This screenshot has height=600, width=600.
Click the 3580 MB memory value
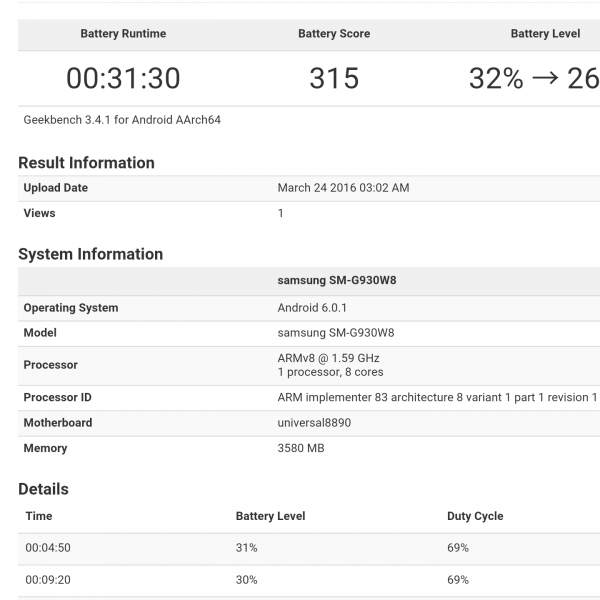[301, 449]
